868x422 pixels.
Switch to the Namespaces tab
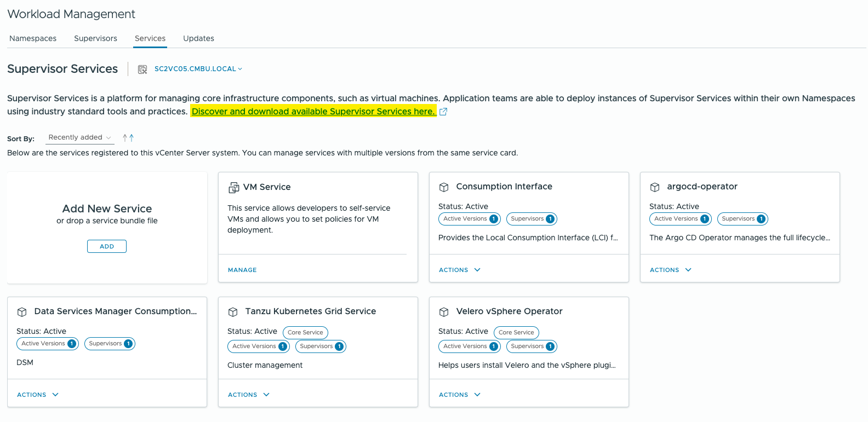point(33,38)
